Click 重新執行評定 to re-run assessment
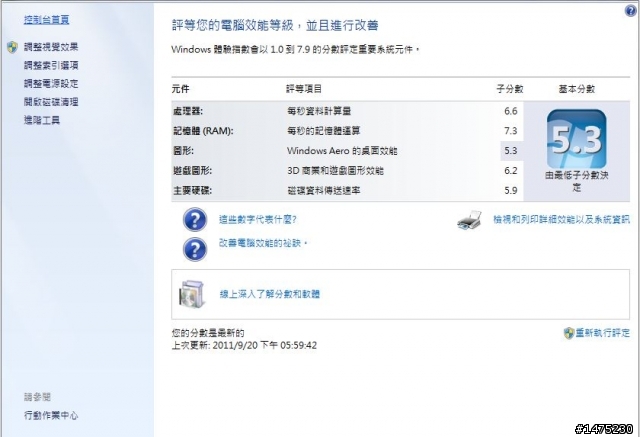 pos(603,333)
